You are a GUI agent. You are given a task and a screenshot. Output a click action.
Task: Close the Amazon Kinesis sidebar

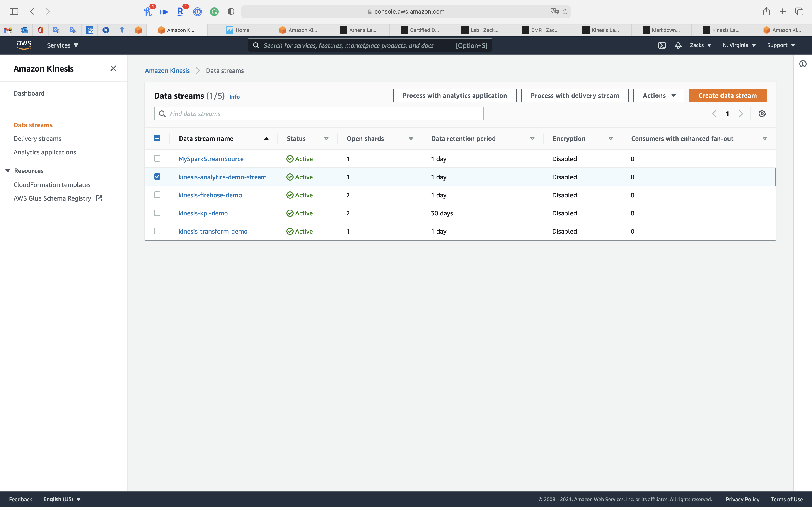[113, 68]
